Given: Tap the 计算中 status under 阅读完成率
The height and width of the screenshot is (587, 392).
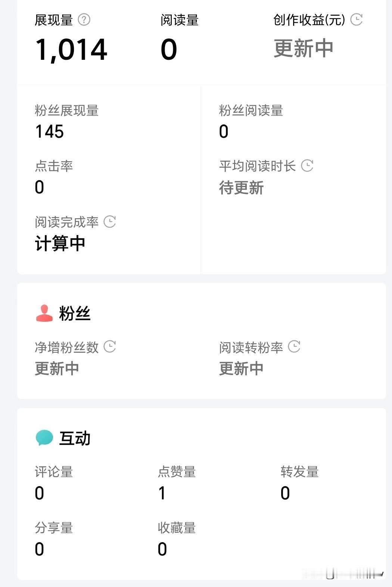Looking at the screenshot, I should point(60,244).
